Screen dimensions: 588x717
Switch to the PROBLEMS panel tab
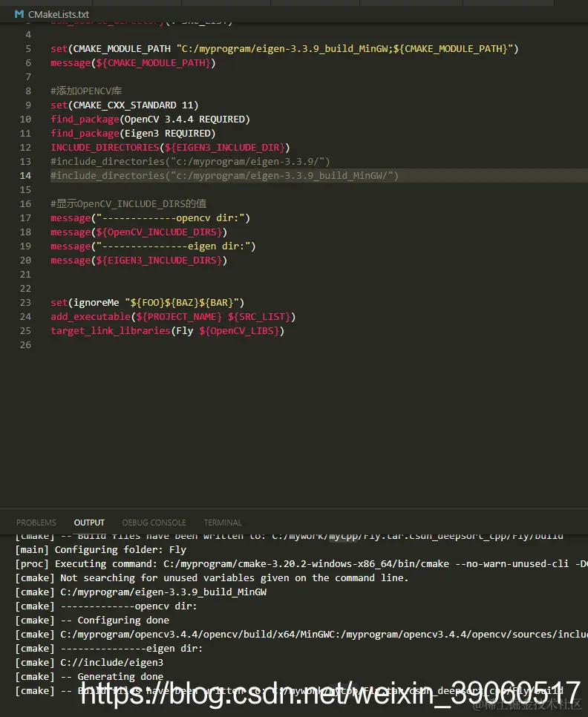[x=36, y=523]
